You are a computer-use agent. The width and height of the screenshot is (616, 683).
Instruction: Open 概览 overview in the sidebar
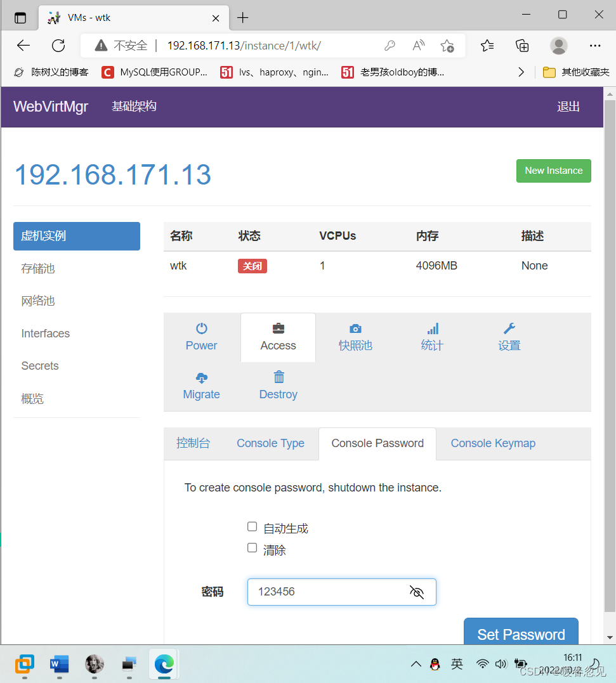point(32,398)
